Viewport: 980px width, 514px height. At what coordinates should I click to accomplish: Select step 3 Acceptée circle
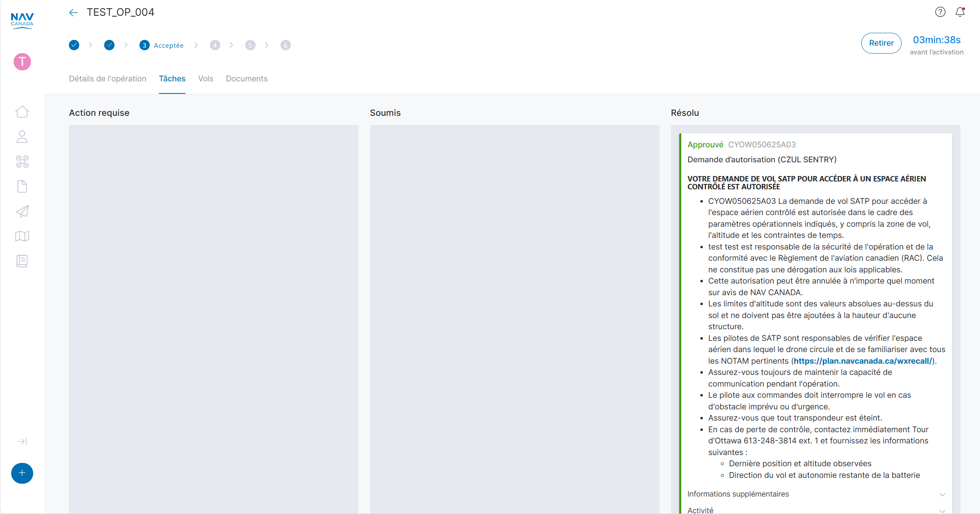tap(144, 45)
